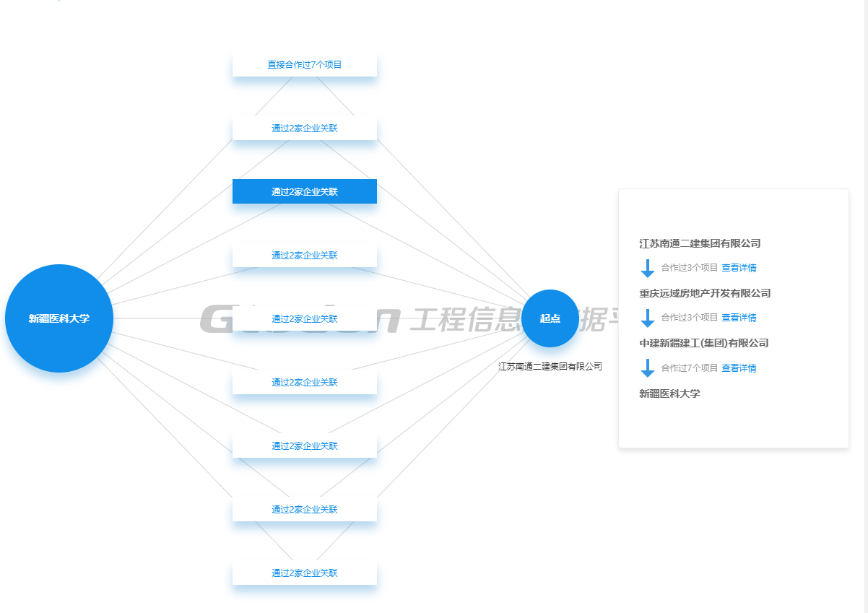Click 重庆远域房地产开发有限公司 in the detail panel
868x613 pixels.
point(705,293)
